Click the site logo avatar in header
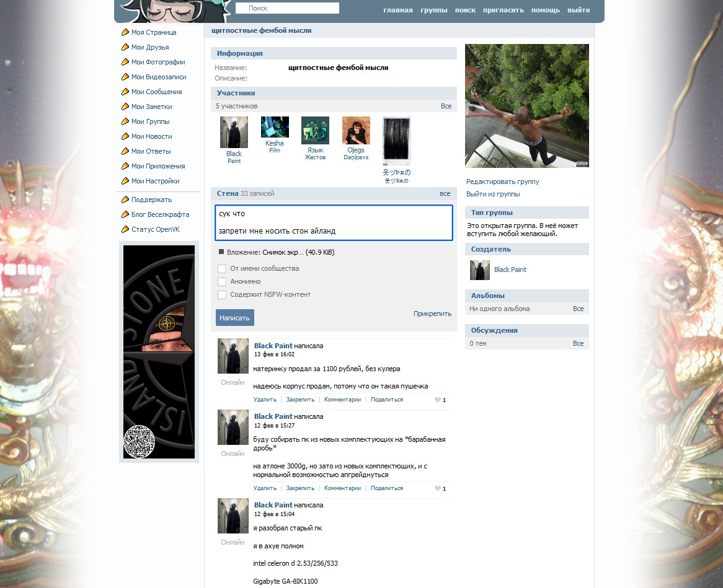Image resolution: width=723 pixels, height=588 pixels. tap(175, 11)
